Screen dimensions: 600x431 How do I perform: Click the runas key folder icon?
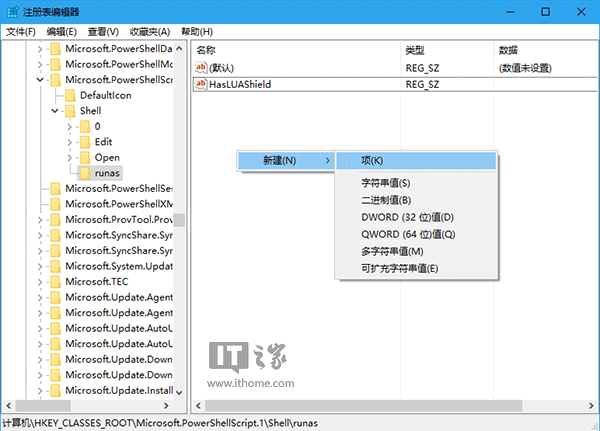point(85,173)
